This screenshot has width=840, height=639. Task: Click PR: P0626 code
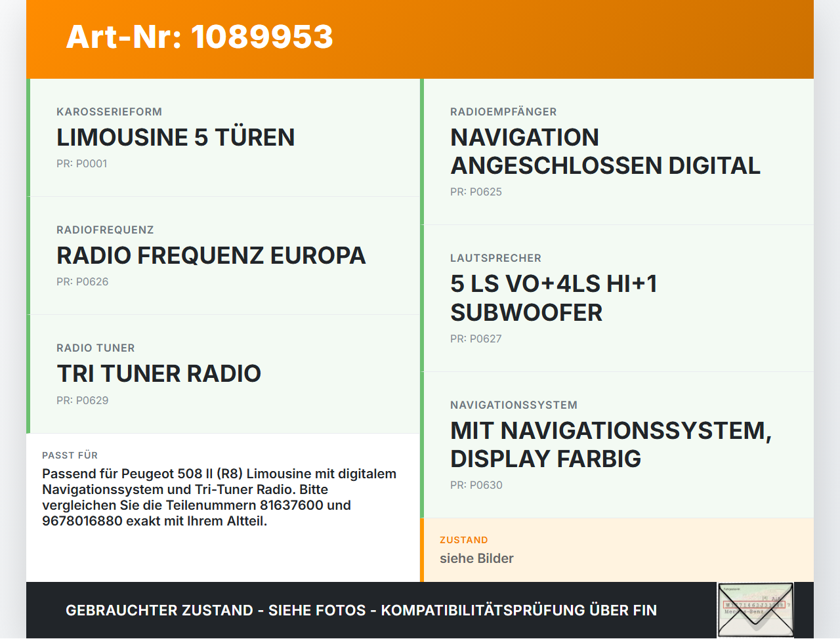pyautogui.click(x=82, y=282)
